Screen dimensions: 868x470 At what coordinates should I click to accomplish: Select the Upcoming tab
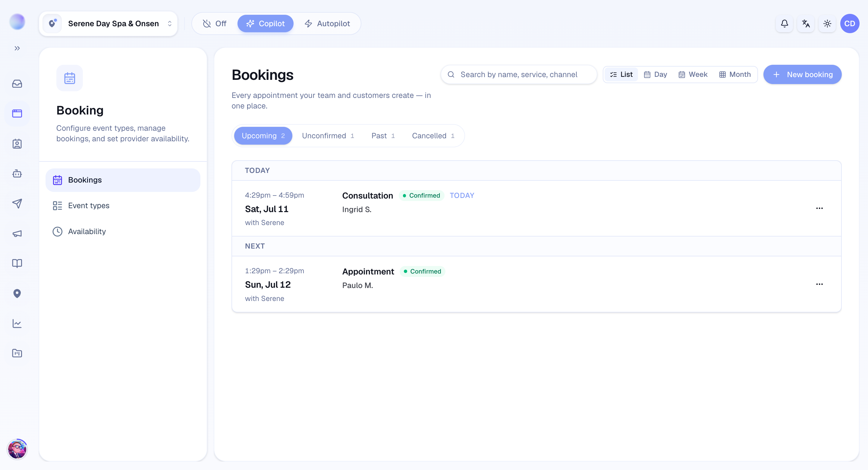(x=263, y=136)
